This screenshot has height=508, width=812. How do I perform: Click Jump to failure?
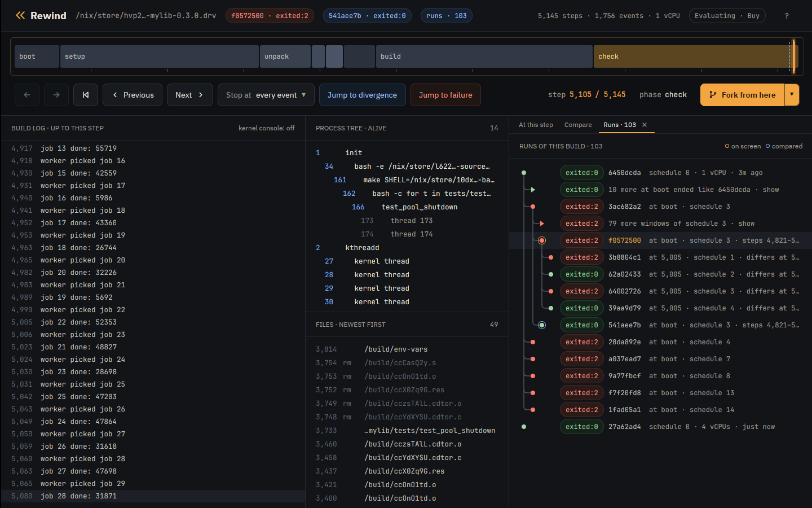445,95
